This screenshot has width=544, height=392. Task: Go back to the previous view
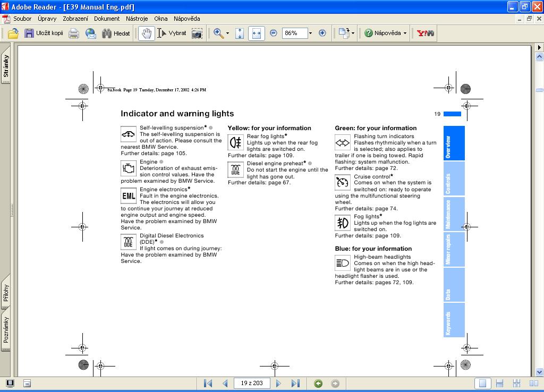tap(318, 383)
